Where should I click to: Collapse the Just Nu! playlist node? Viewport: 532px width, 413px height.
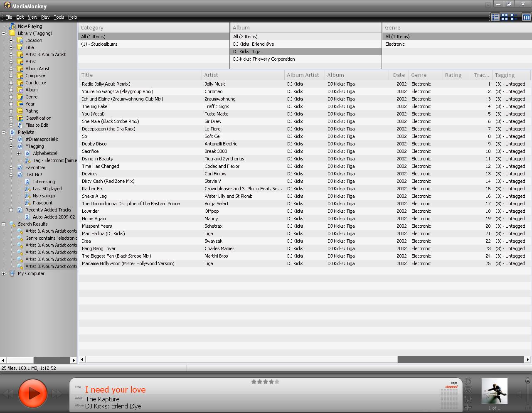coord(11,175)
